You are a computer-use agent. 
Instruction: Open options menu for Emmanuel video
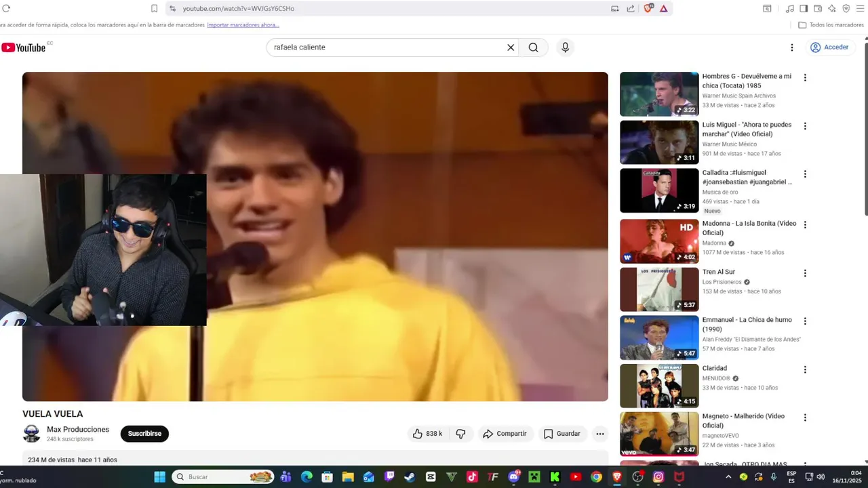tap(805, 321)
